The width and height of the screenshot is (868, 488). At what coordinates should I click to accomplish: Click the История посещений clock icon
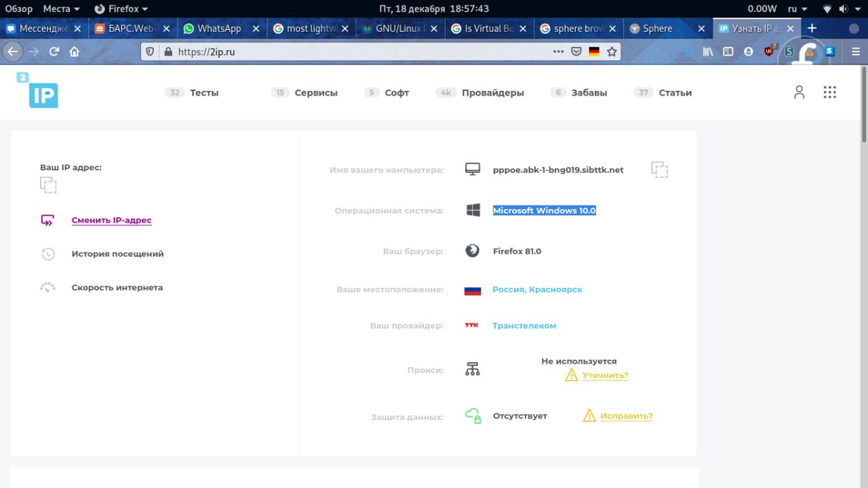pyautogui.click(x=47, y=254)
